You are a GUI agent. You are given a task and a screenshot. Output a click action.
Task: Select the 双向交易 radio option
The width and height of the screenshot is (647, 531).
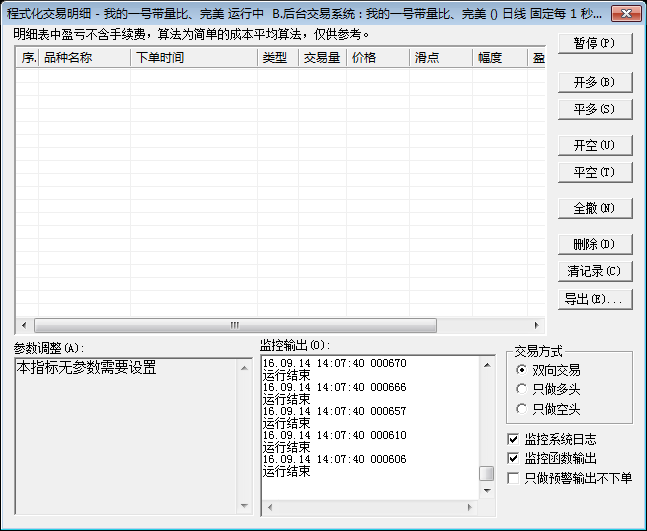coord(522,371)
